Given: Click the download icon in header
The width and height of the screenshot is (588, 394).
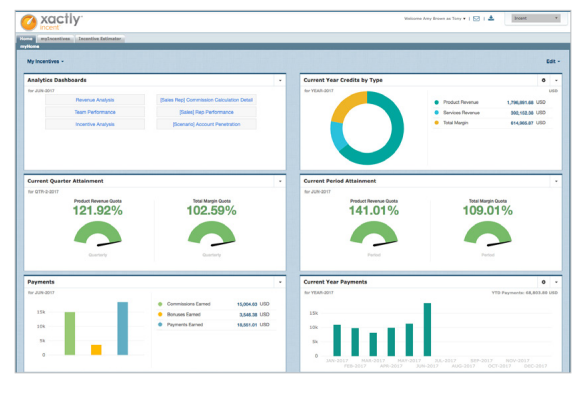Looking at the screenshot, I should tap(491, 18).
